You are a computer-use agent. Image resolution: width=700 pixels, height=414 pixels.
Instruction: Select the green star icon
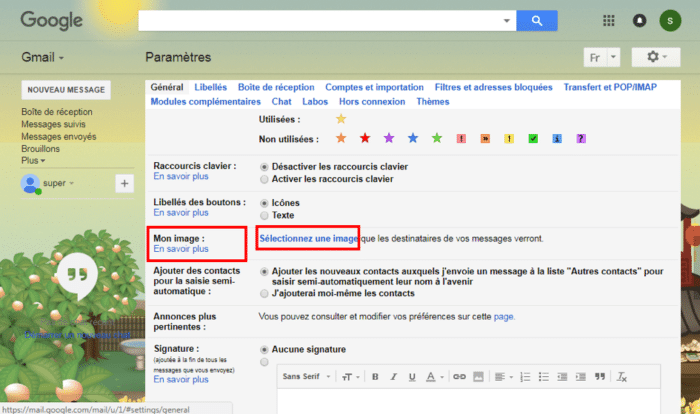[437, 138]
